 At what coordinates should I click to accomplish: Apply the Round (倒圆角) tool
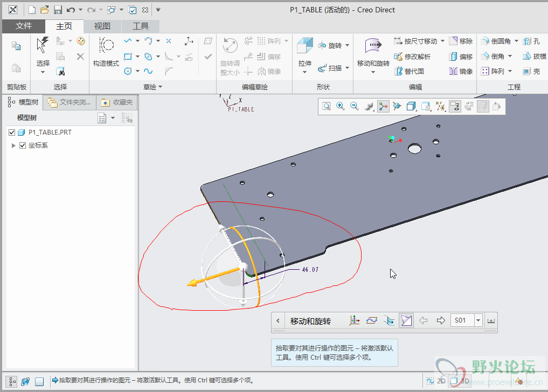[x=496, y=41]
